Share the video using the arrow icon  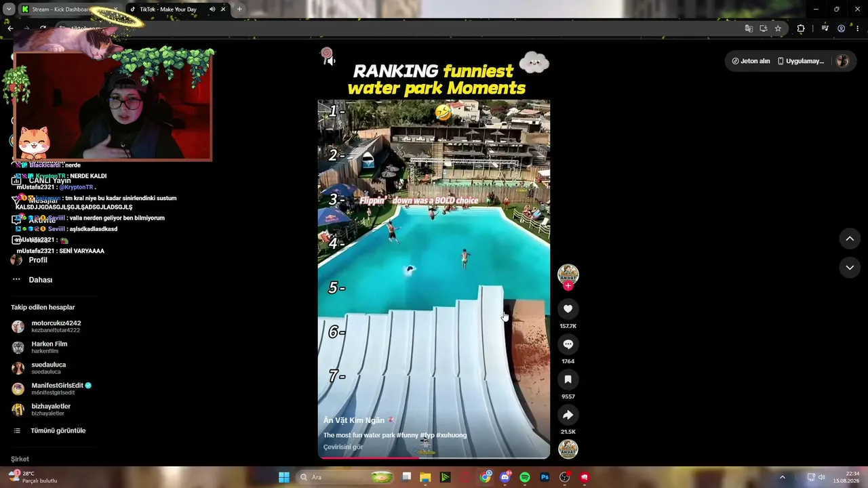(568, 415)
